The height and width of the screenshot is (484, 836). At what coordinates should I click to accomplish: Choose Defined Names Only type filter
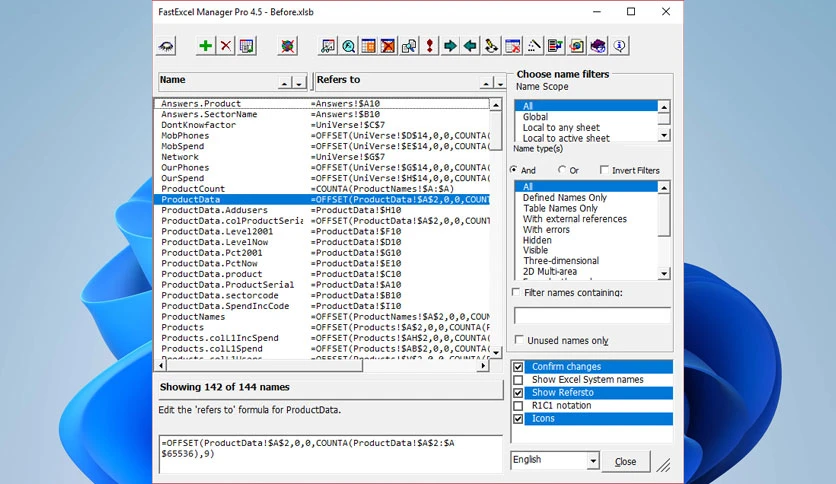point(565,198)
